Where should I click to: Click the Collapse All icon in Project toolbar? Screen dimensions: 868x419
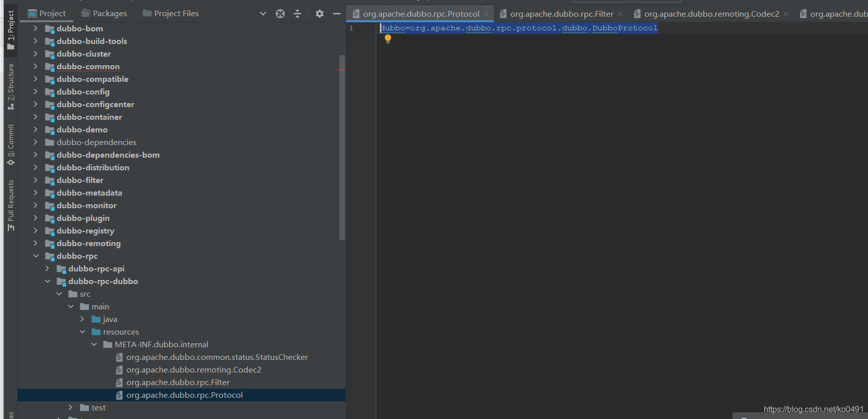pos(297,14)
